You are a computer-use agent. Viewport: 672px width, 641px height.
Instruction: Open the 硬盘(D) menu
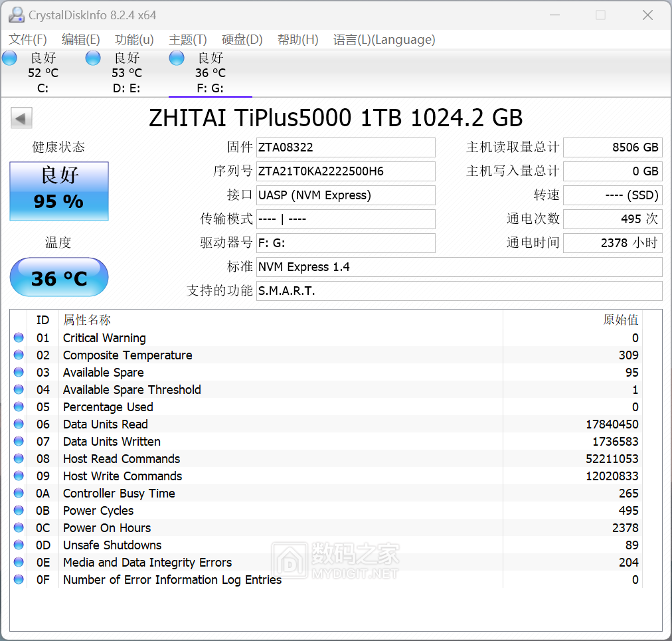242,39
